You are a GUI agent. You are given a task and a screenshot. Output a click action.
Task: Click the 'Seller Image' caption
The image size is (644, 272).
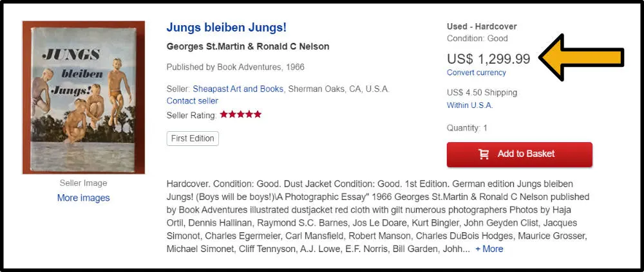tap(83, 183)
